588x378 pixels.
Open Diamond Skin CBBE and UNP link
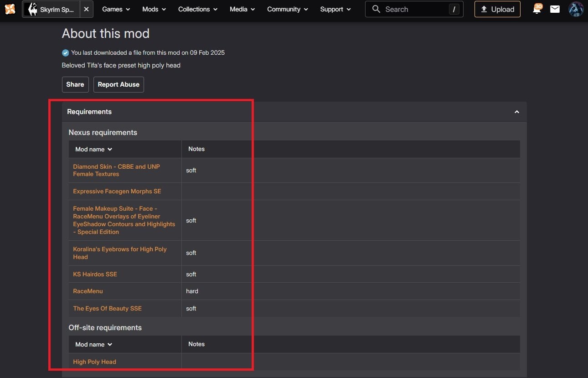tap(117, 170)
